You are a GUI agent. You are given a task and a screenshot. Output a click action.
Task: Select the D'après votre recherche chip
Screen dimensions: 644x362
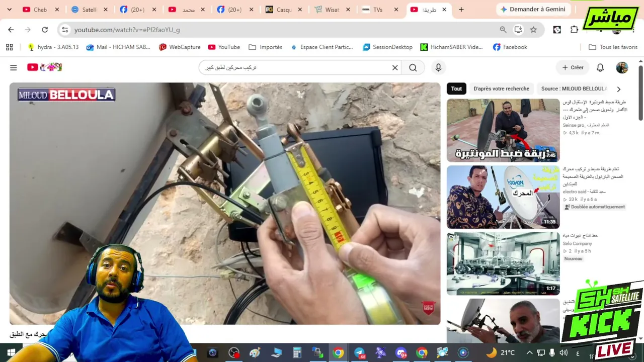[x=501, y=89]
